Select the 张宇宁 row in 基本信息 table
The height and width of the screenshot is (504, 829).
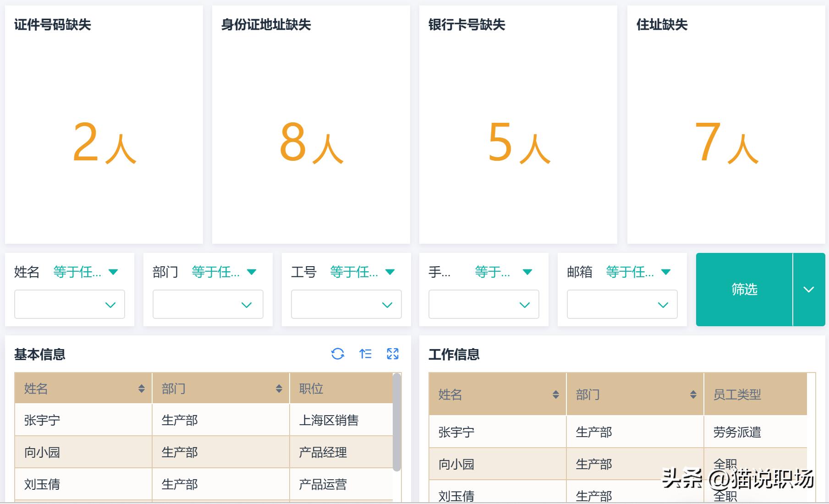[x=82, y=420]
